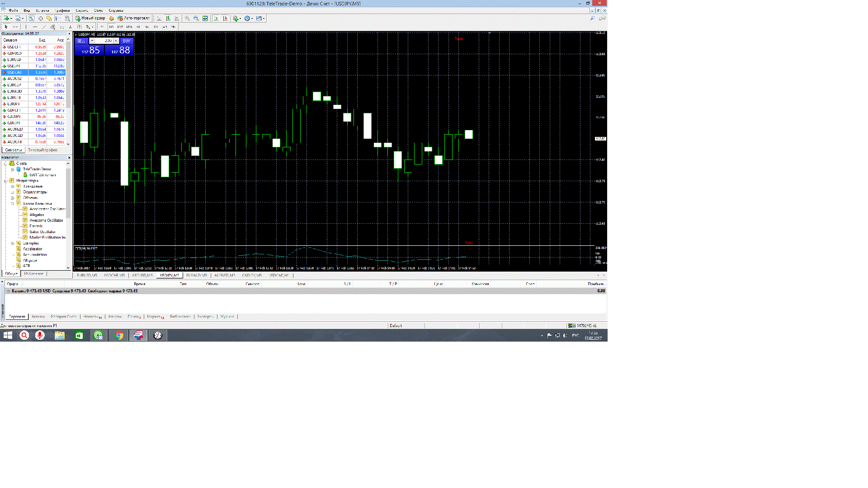Select the crosshair cursor tool
The height and width of the screenshot is (488, 868).
click(15, 27)
